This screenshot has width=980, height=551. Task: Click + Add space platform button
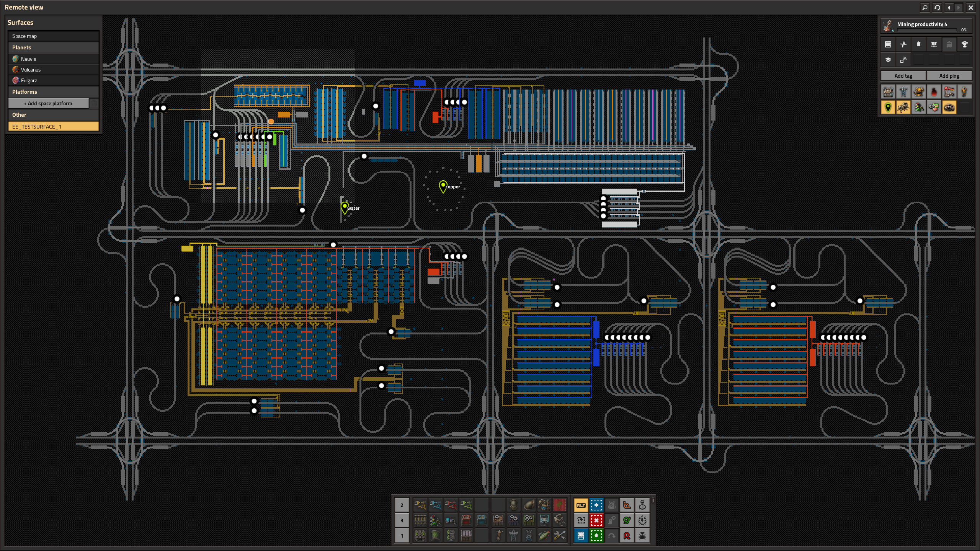point(48,103)
